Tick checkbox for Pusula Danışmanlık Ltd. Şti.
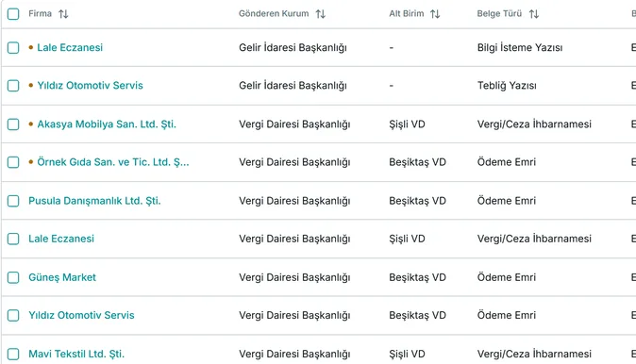This screenshot has height=364, width=636. point(13,201)
